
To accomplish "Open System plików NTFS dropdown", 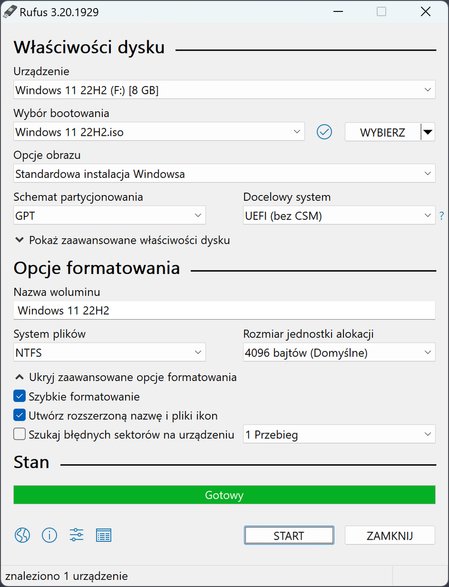I will pos(109,353).
